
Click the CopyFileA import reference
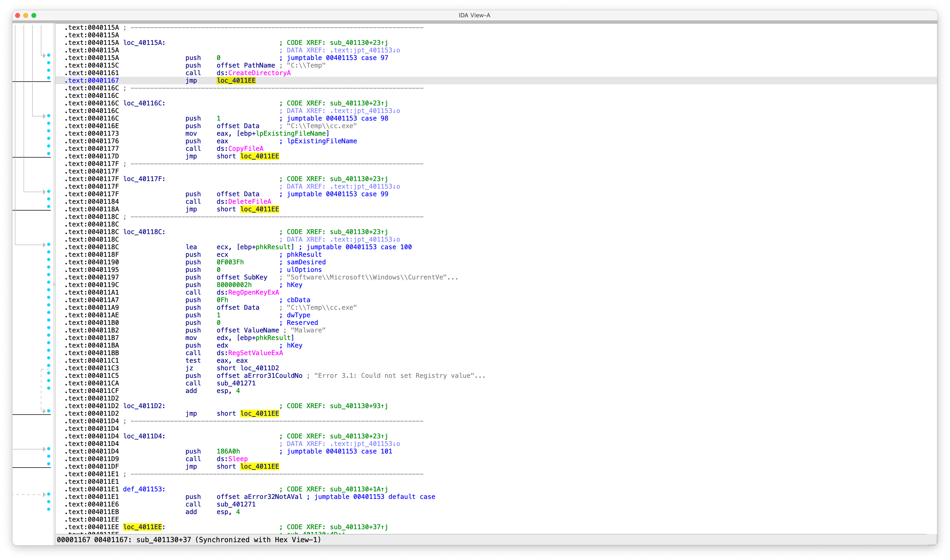245,149
